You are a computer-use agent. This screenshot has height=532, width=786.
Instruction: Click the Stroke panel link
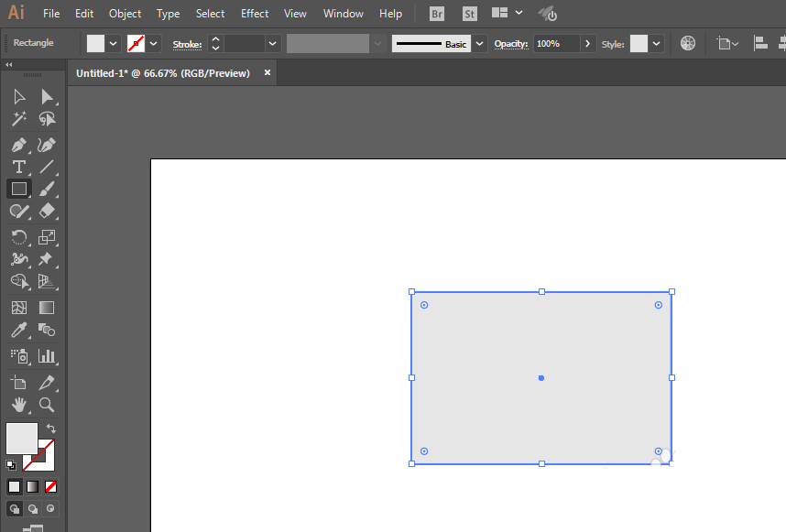tap(187, 45)
